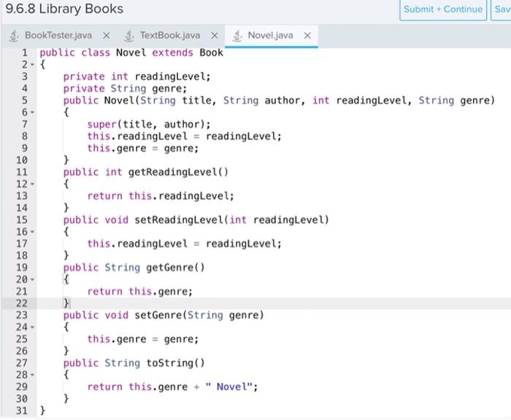511x420 pixels.
Task: Click 'public void setReadingLevel(int readingLevel)' line
Action: 196,220
